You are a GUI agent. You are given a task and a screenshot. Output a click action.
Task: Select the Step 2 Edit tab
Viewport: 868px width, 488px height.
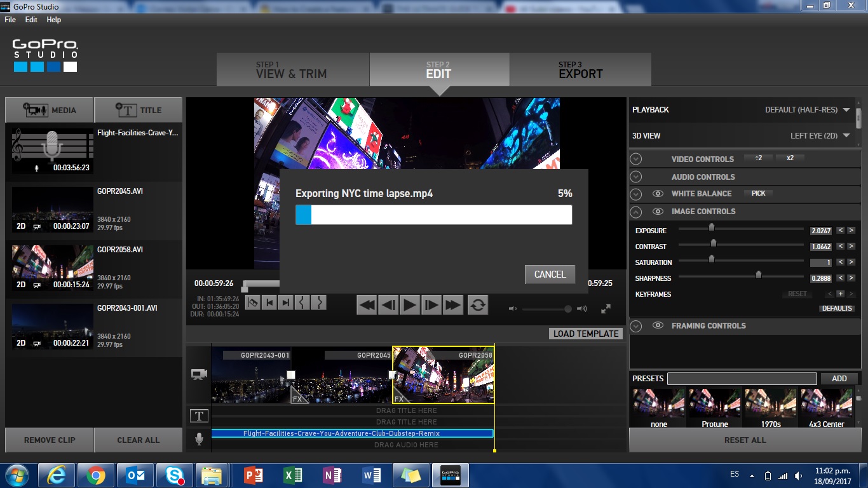pyautogui.click(x=439, y=69)
